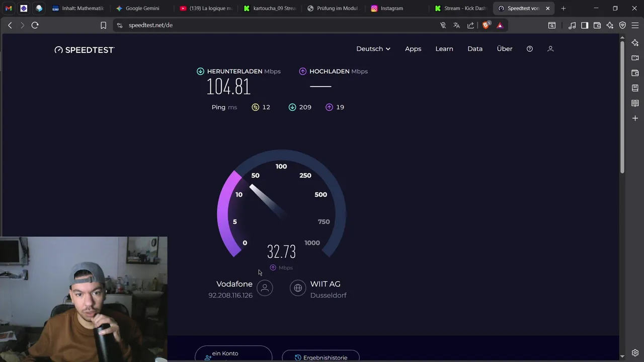Open sidebar settings gear icon
The image size is (644, 362).
635,353
